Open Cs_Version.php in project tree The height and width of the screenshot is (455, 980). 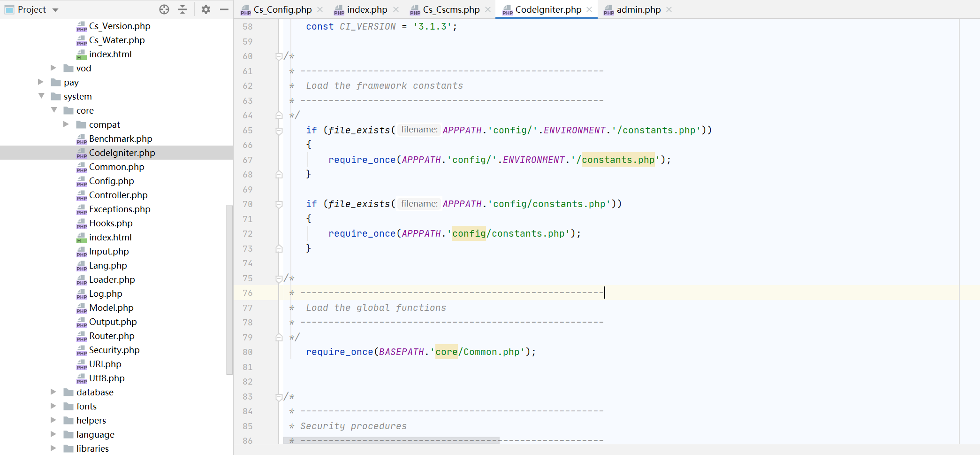[x=120, y=26]
